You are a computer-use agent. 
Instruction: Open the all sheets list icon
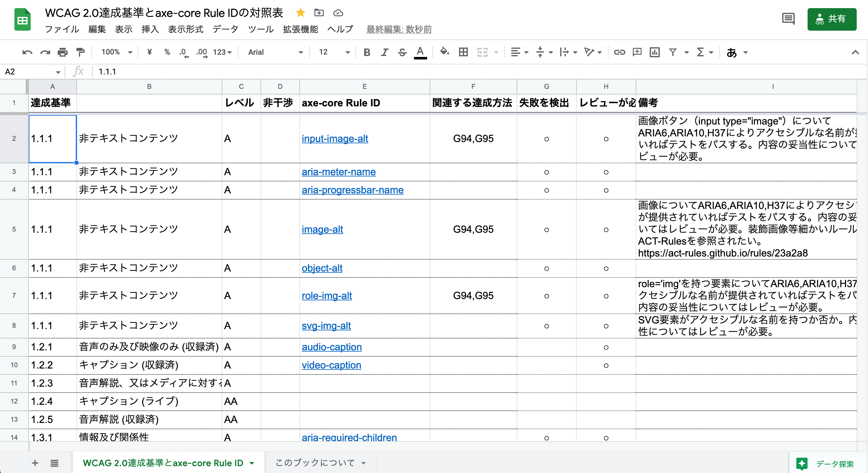coord(54,463)
